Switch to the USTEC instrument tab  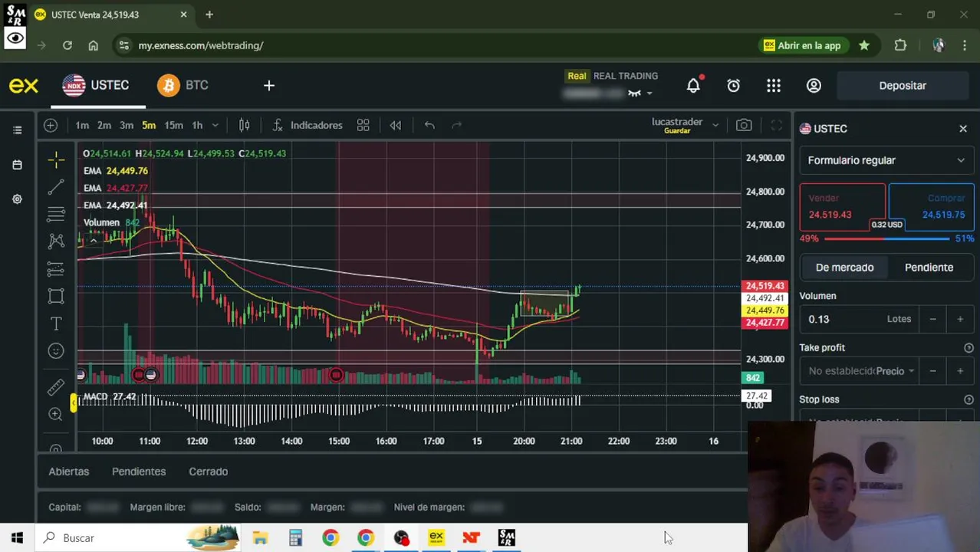(x=96, y=85)
